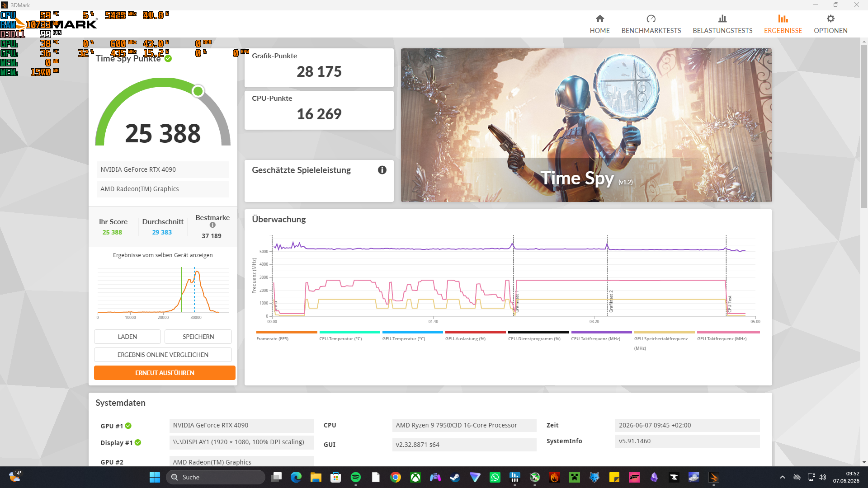The width and height of the screenshot is (868, 488).
Task: Click the Durchschnitt value 29 383
Action: 162,232
